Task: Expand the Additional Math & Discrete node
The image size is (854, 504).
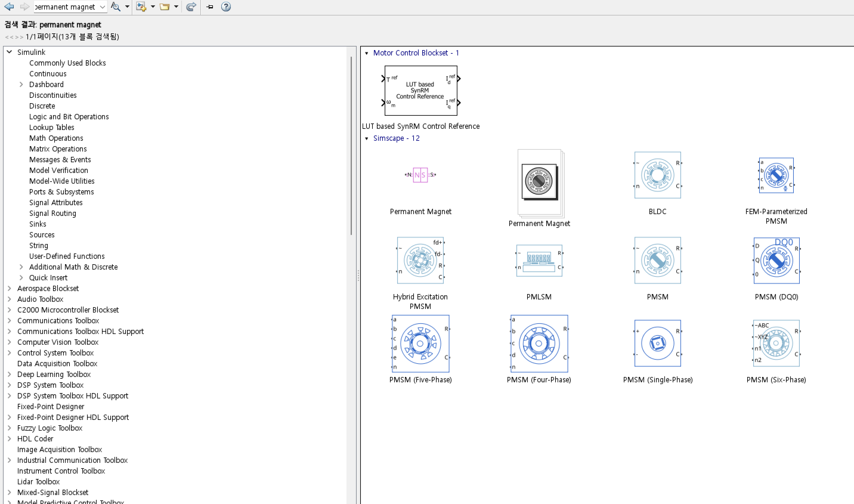Action: pos(21,267)
